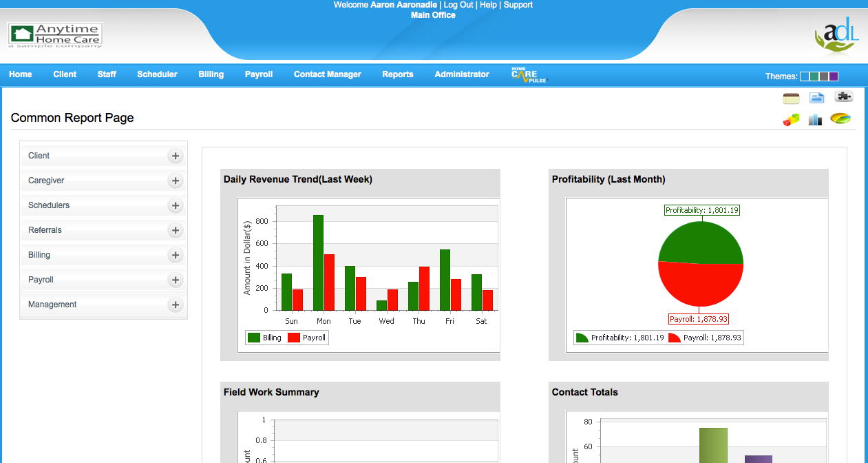The image size is (868, 463).
Task: Select the blue theme swatch
Action: pyautogui.click(x=805, y=76)
